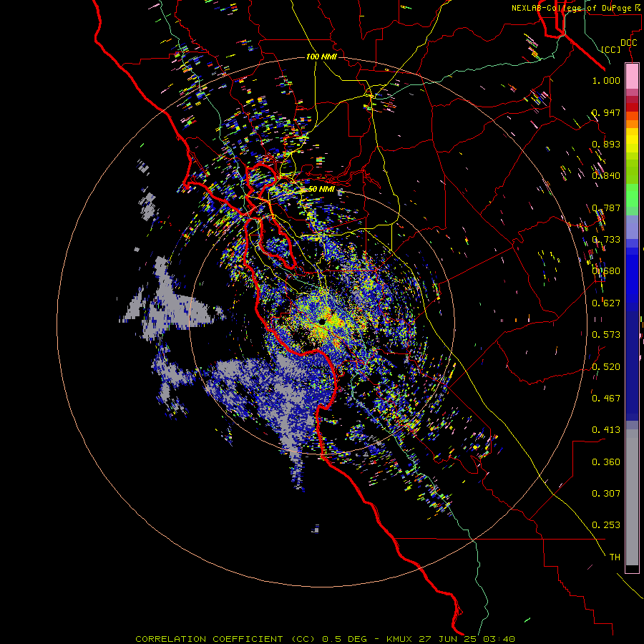Click the bright green segment of the color bar
Image resolution: width=644 pixels, height=644 pixels.
(x=632, y=195)
